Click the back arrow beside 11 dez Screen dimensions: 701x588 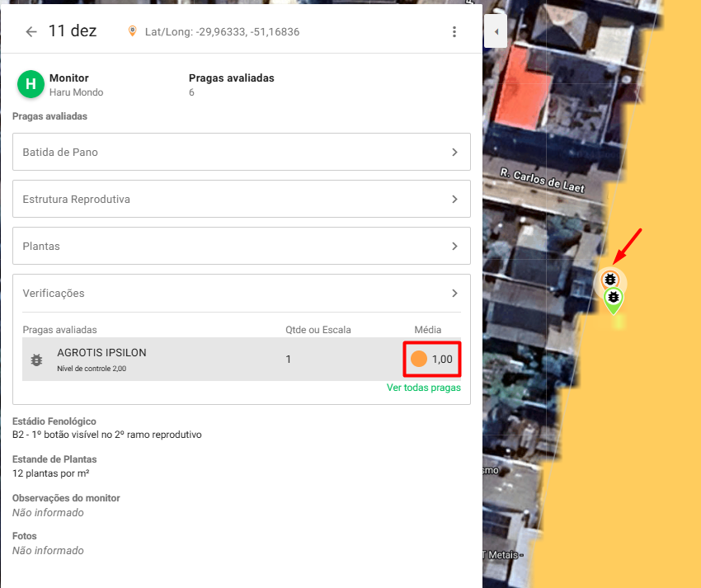pos(31,32)
